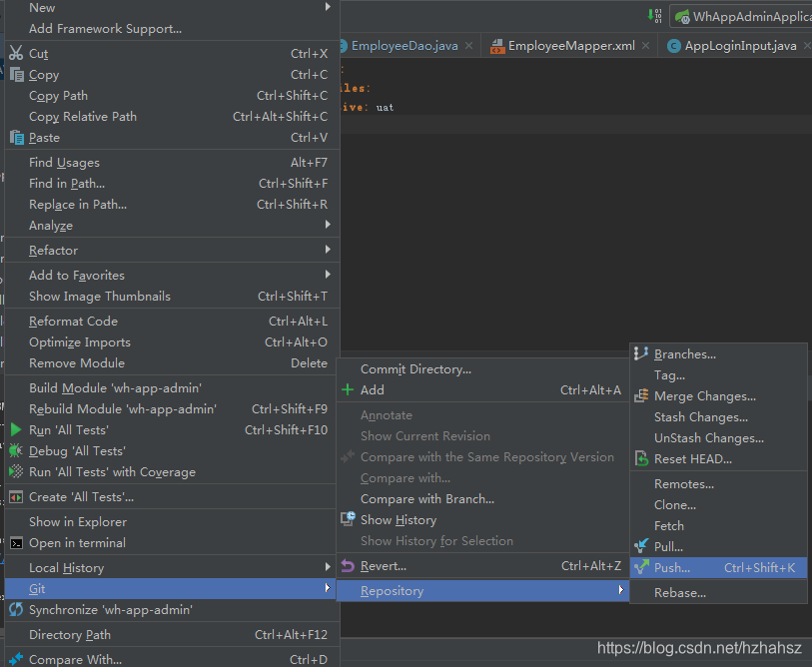Switch to the EmployeeMapper.xml tab
Viewport: 812px width, 667px height.
coord(571,46)
